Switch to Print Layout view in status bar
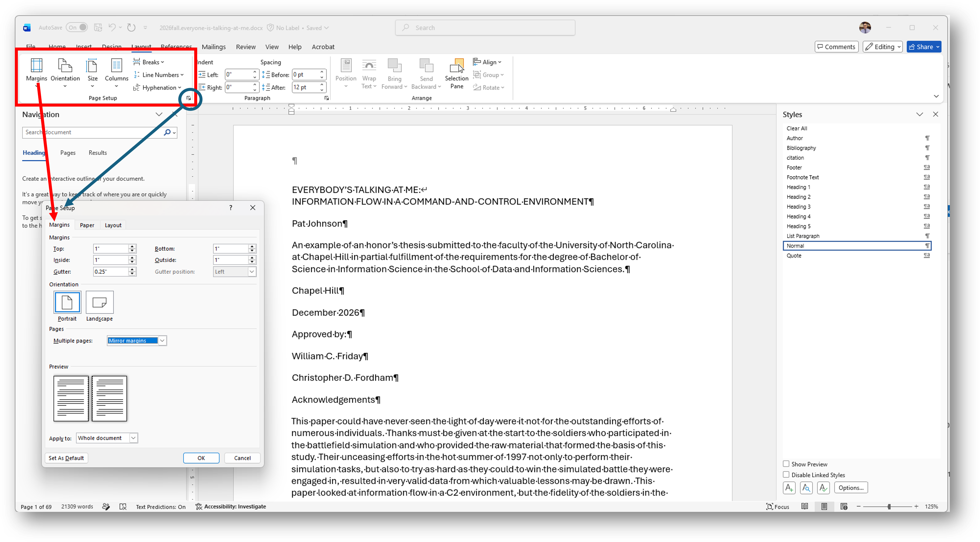Screen dimensions: 980x542 (824, 506)
